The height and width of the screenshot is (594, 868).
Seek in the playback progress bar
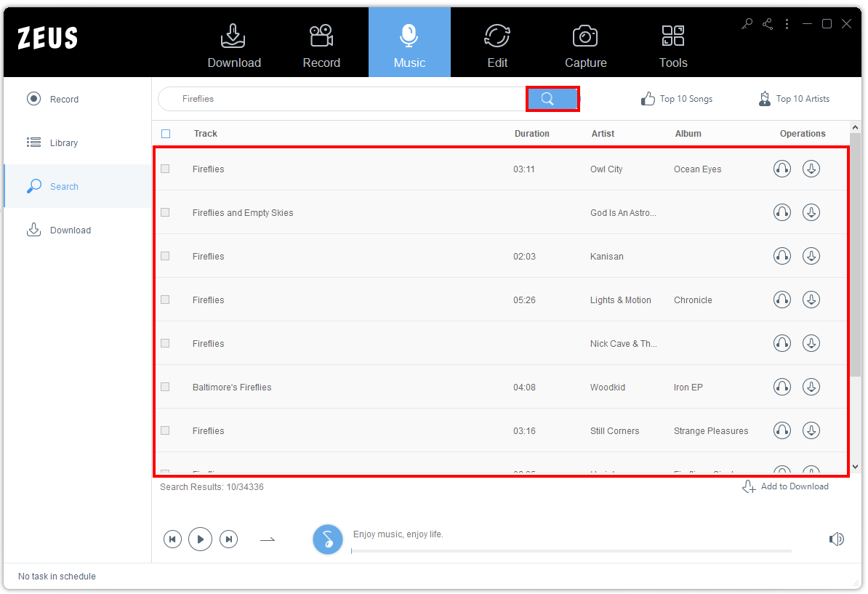click(x=571, y=551)
